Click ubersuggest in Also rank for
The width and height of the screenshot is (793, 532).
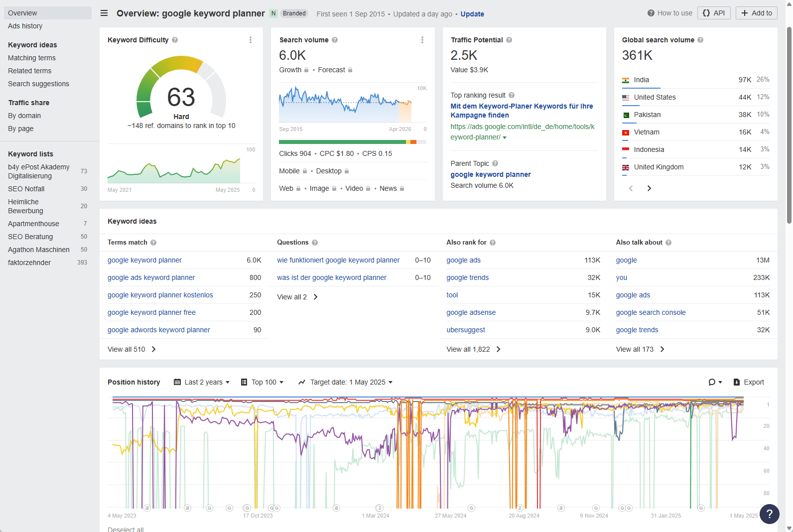[466, 330]
